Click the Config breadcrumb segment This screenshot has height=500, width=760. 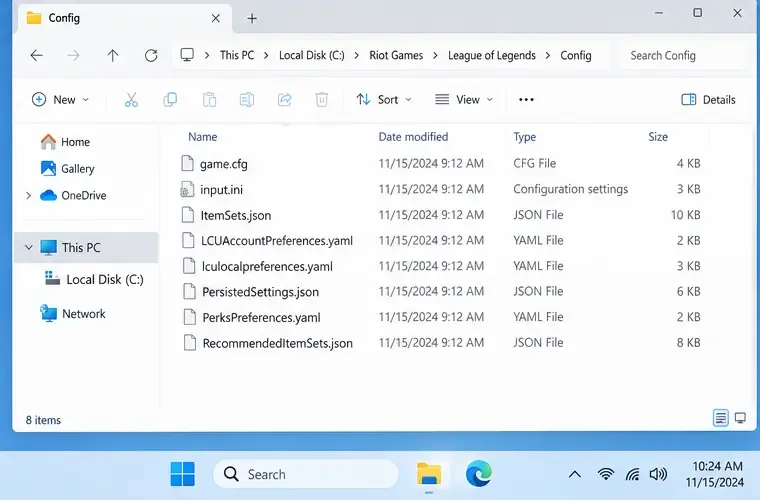click(576, 56)
